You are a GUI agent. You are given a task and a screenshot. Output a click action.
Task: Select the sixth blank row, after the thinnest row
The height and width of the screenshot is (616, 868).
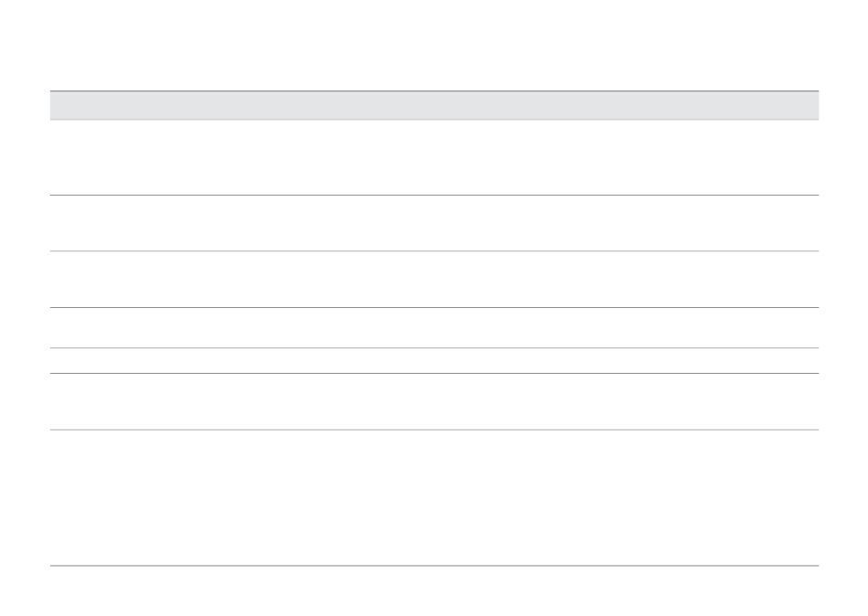[x=434, y=401]
